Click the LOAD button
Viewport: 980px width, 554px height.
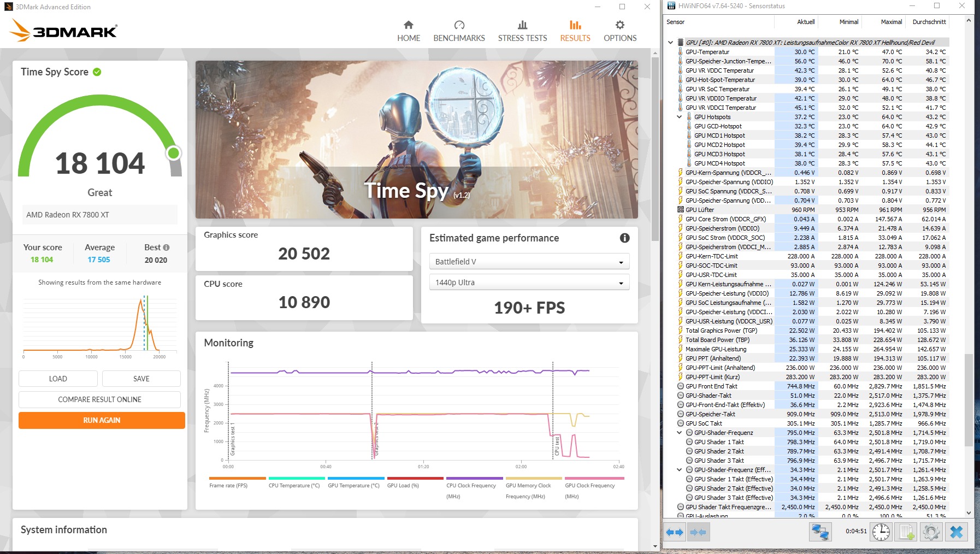(58, 379)
